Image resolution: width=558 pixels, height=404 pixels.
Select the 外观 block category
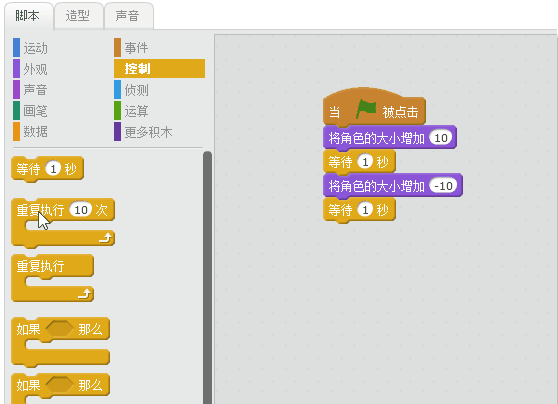(36, 69)
